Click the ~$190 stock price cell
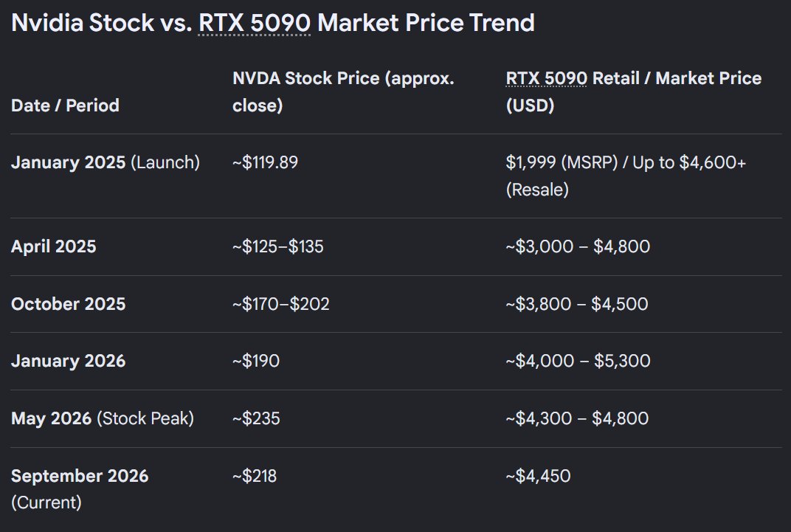Screen dimensions: 791x532 pos(256,361)
